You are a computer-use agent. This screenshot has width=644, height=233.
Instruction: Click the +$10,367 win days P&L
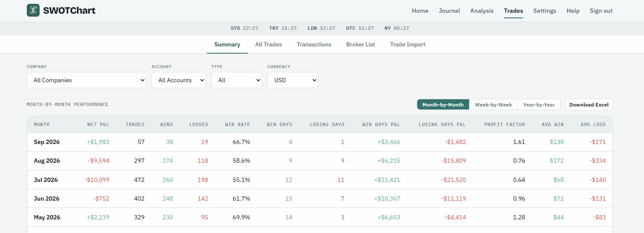[387, 198]
